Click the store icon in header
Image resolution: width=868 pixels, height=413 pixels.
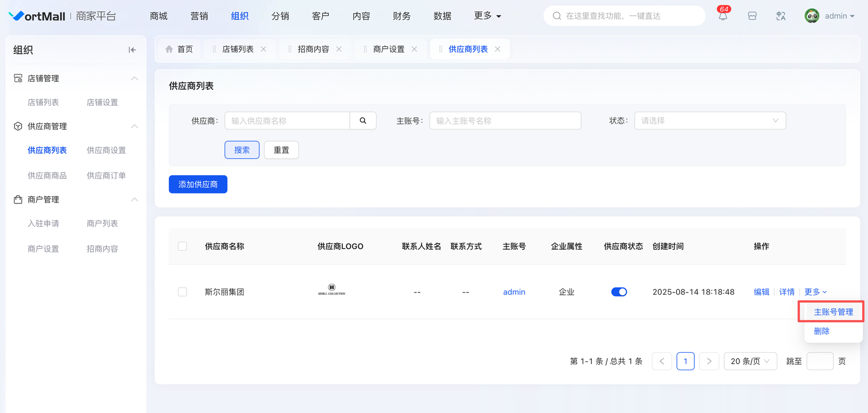point(752,16)
